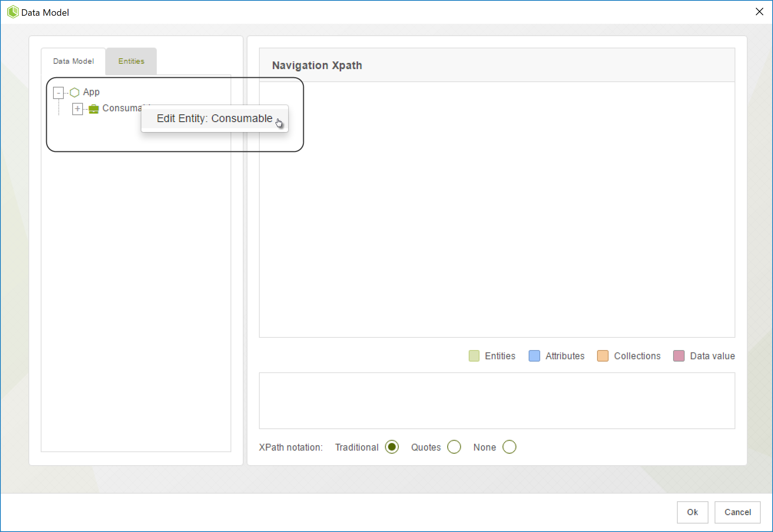Image resolution: width=773 pixels, height=532 pixels.
Task: Click the Navigation Xpath heading
Action: coord(317,66)
